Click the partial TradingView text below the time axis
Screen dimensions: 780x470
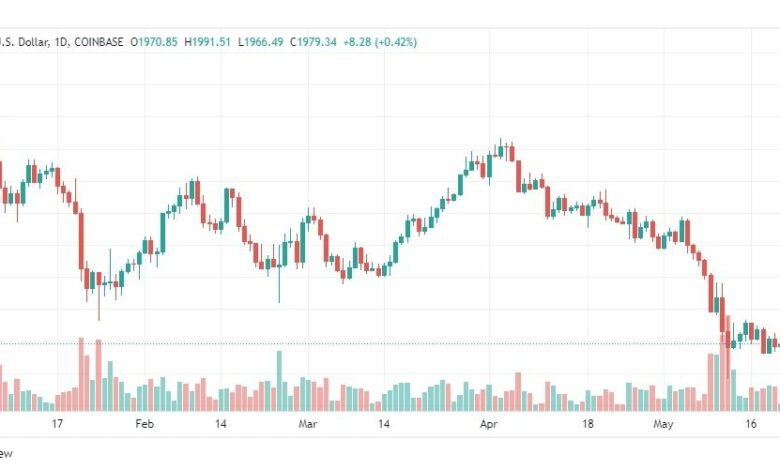(x=5, y=454)
